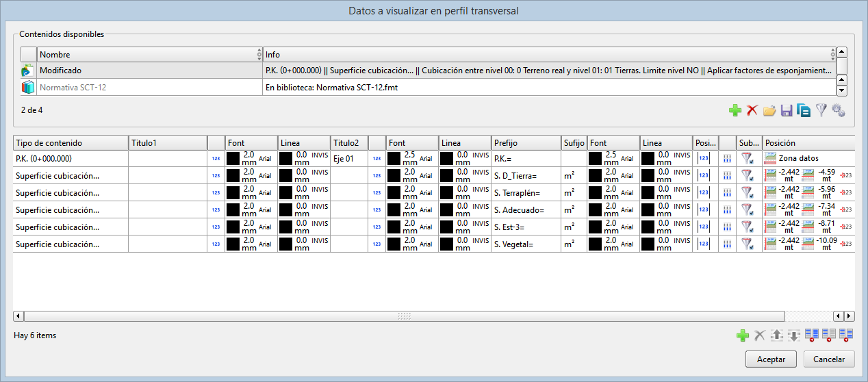Click Cancelar to dismiss dialog
868x382 pixels.
pyautogui.click(x=830, y=359)
